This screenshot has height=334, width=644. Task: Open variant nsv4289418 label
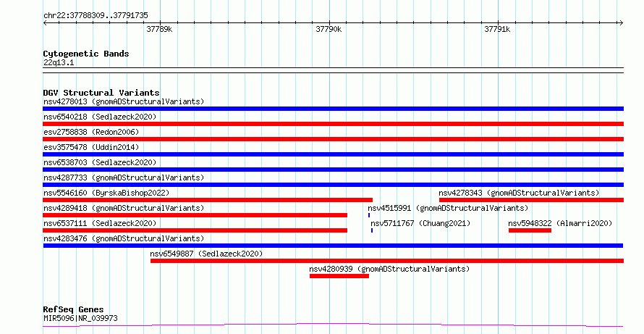pos(124,208)
